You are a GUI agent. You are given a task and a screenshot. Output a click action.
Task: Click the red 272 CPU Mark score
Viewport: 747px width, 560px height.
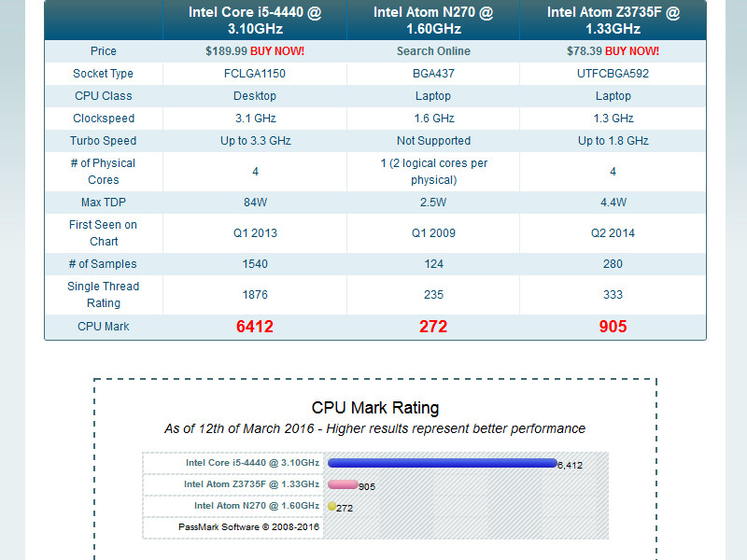[x=433, y=327]
